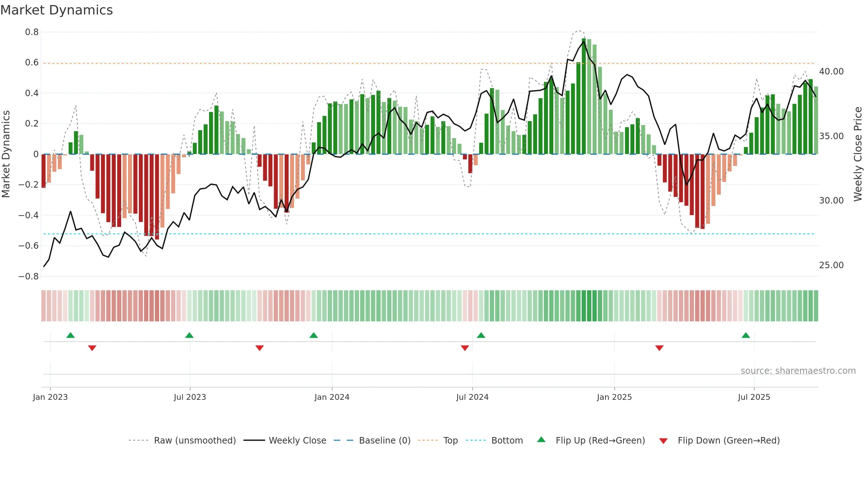This screenshot has width=868, height=488.
Task: Toggle the 'Weekly Close' legend entry
Action: pos(285,440)
